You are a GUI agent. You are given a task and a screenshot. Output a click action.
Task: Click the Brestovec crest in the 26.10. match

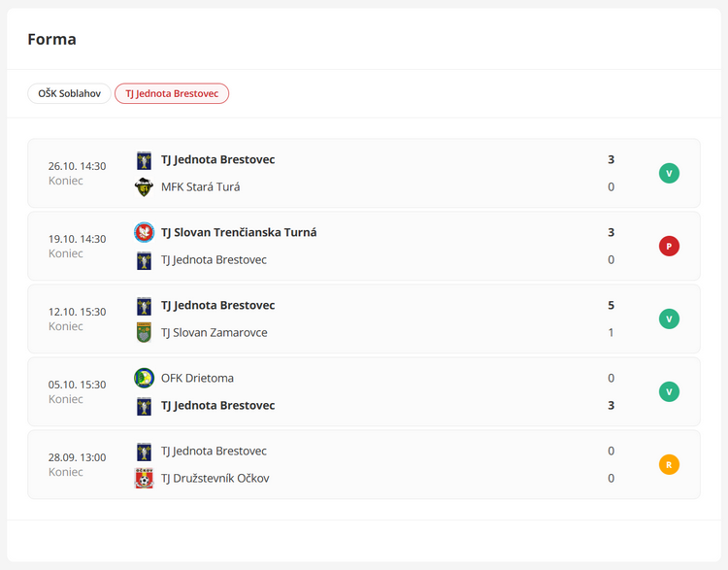[144, 160]
